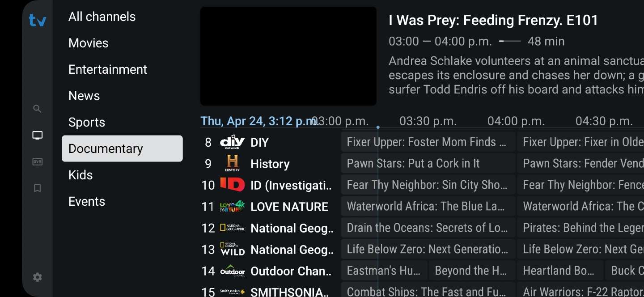Viewport: 644px width, 297px height.
Task: Click the black video preview thumbnail
Action: click(288, 56)
